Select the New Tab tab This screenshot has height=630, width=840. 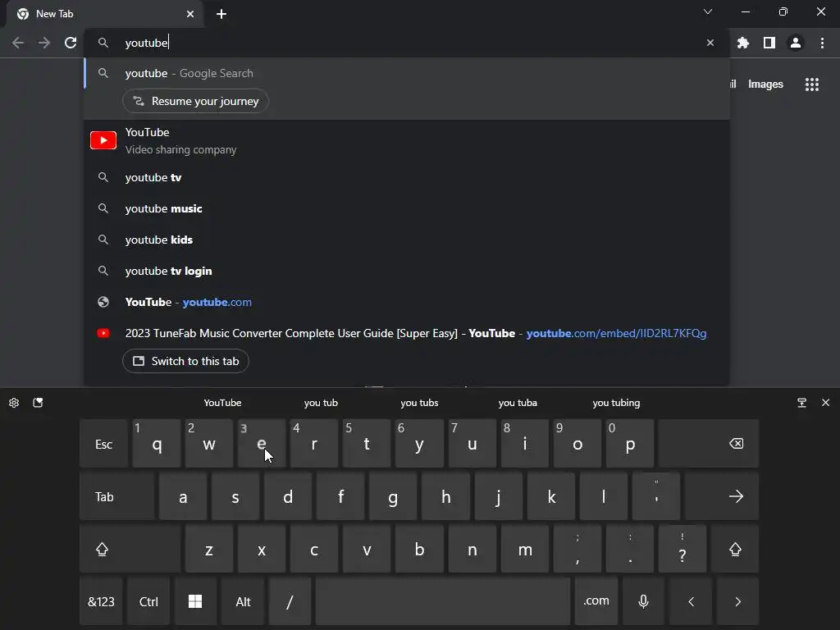[x=104, y=14]
